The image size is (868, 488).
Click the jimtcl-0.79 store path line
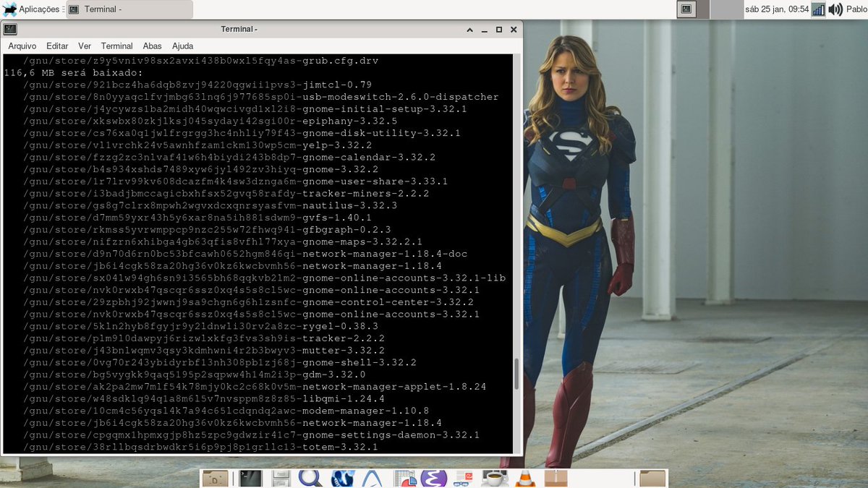197,85
